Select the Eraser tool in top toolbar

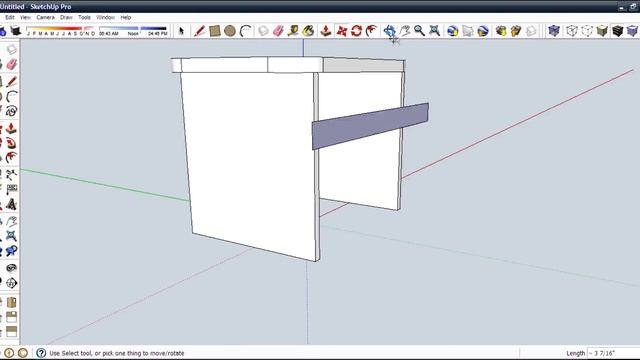(278, 31)
